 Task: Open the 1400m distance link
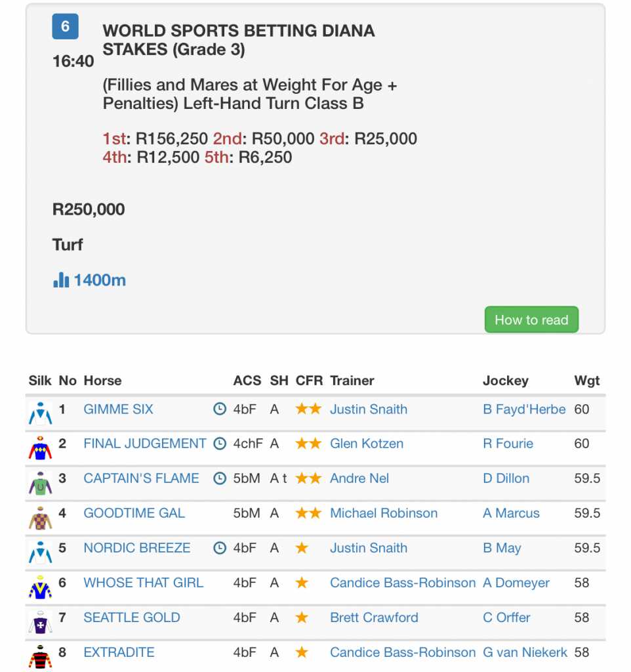pos(100,280)
